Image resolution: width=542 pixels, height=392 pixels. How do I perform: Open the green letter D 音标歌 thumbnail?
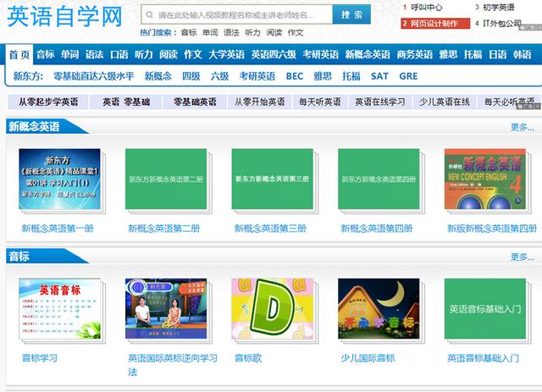point(273,309)
